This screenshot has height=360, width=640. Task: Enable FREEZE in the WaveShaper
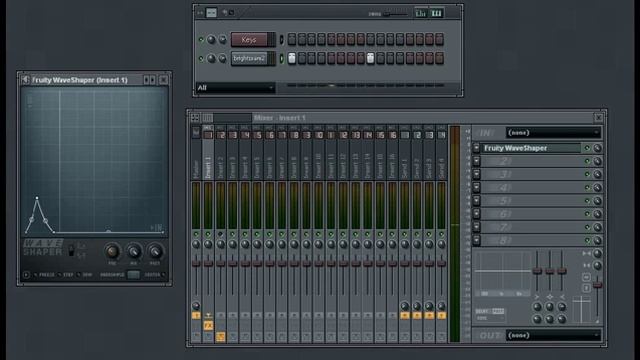[x=44, y=275]
